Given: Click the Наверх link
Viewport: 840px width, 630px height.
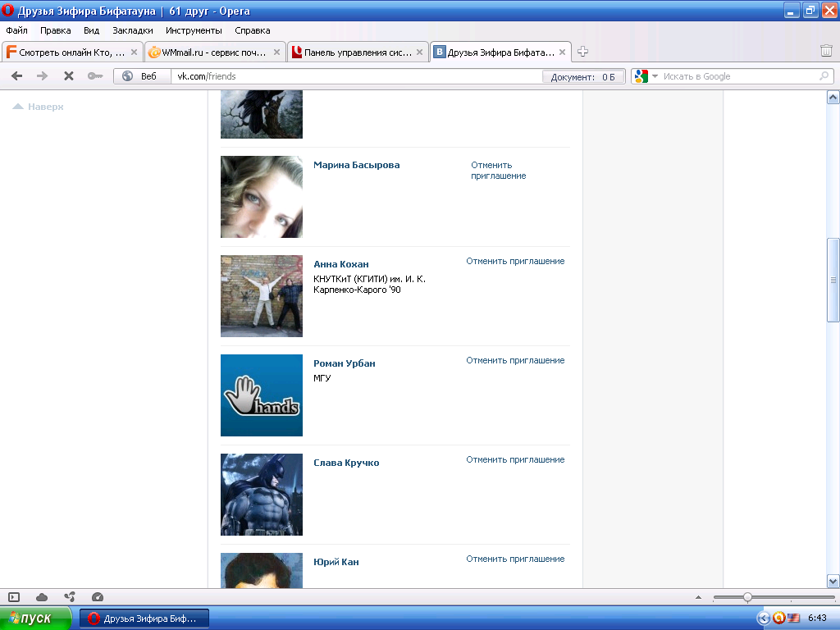Looking at the screenshot, I should tap(38, 107).
